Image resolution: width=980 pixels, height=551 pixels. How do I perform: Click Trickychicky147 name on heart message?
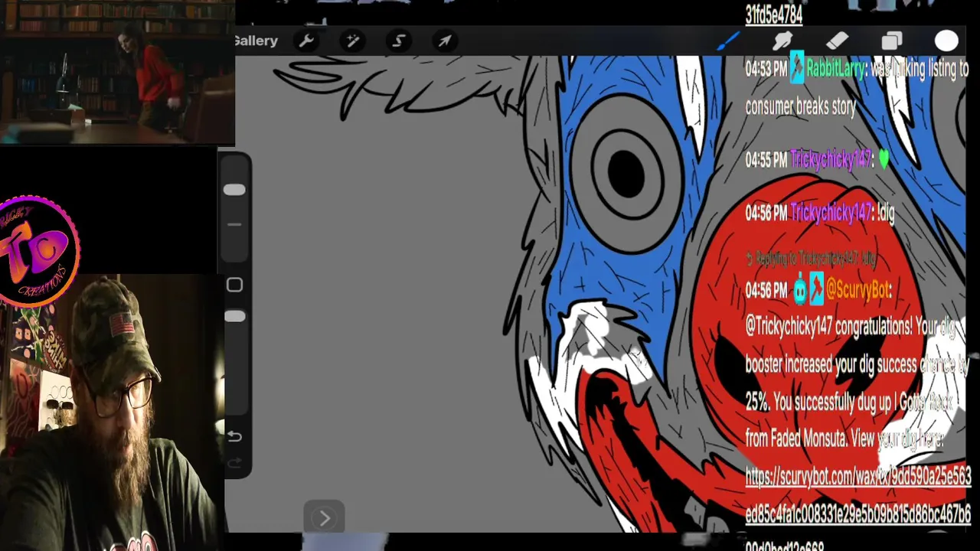point(831,159)
